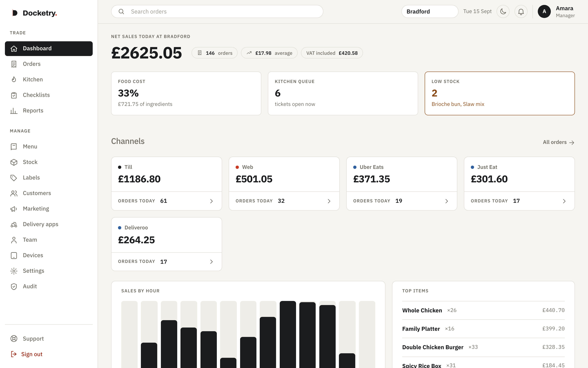Select the Family Platter top item row

coord(483,329)
